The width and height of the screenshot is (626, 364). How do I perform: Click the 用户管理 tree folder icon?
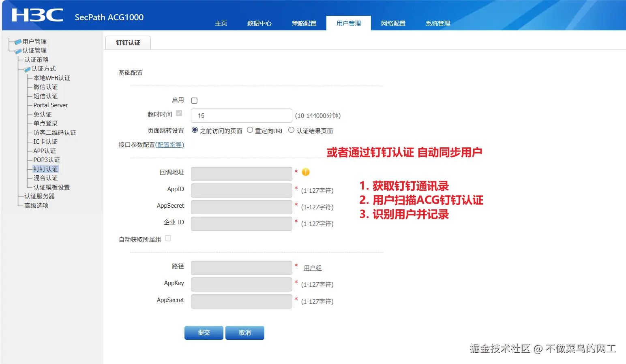point(18,42)
